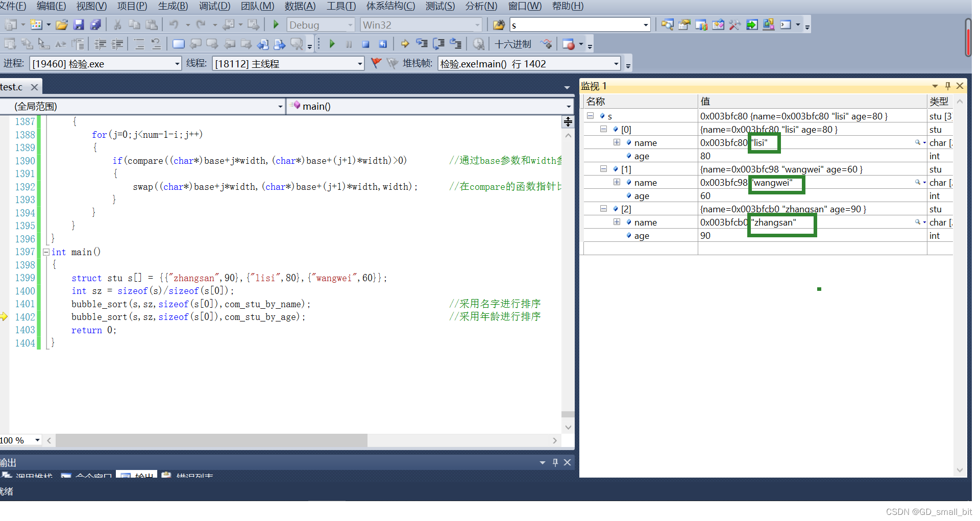Open Solution Explorer from the toolbar
980x521 pixels.
pyautogui.click(x=667, y=24)
